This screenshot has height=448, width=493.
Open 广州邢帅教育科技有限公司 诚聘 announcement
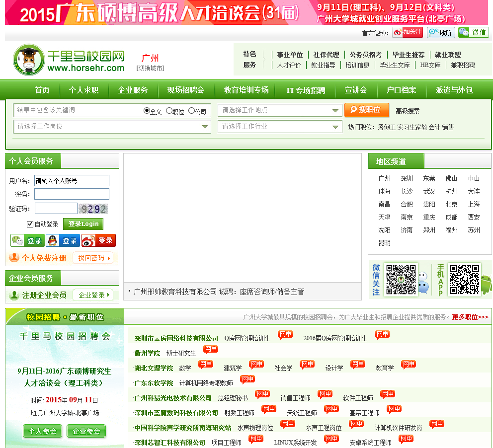[x=219, y=292]
